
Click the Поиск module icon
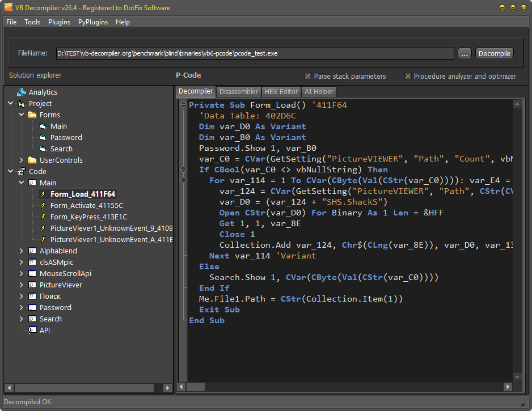pos(32,296)
